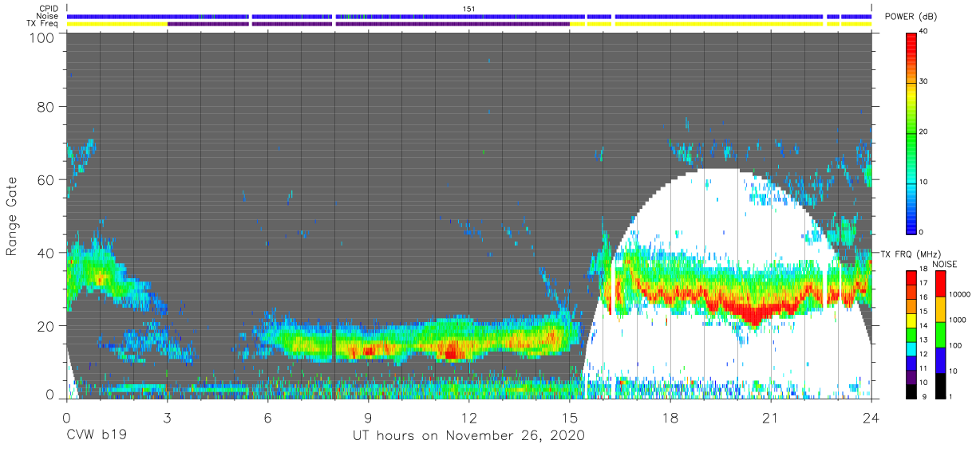980x452 pixels.
Task: Click the red echo peak near hour 20.5
Action: 754,312
